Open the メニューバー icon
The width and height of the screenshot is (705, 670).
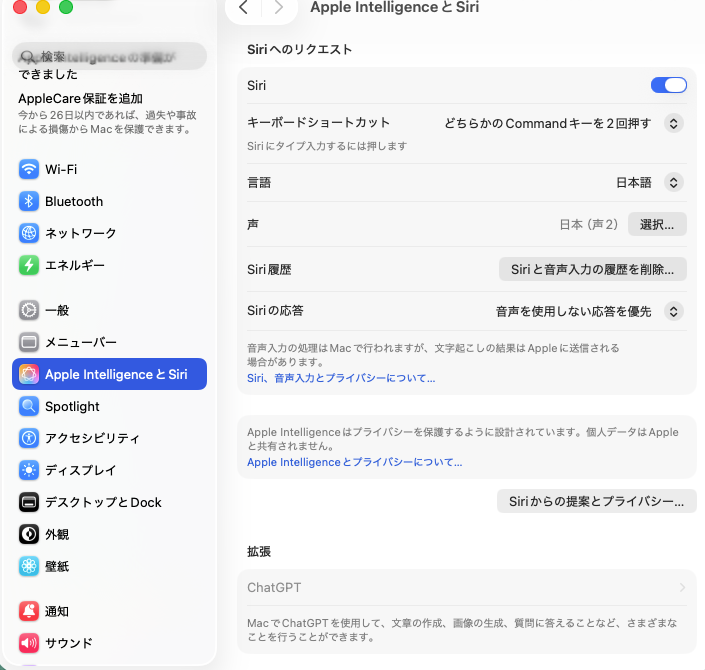point(29,342)
